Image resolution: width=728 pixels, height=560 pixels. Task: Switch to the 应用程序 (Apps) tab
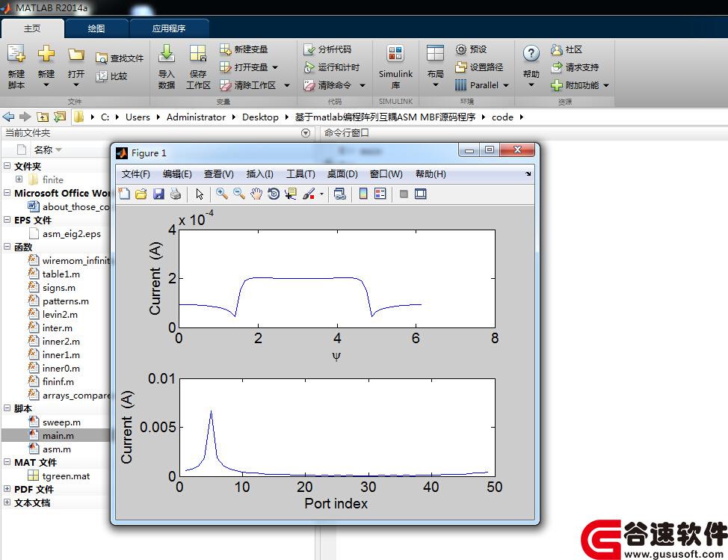click(168, 28)
